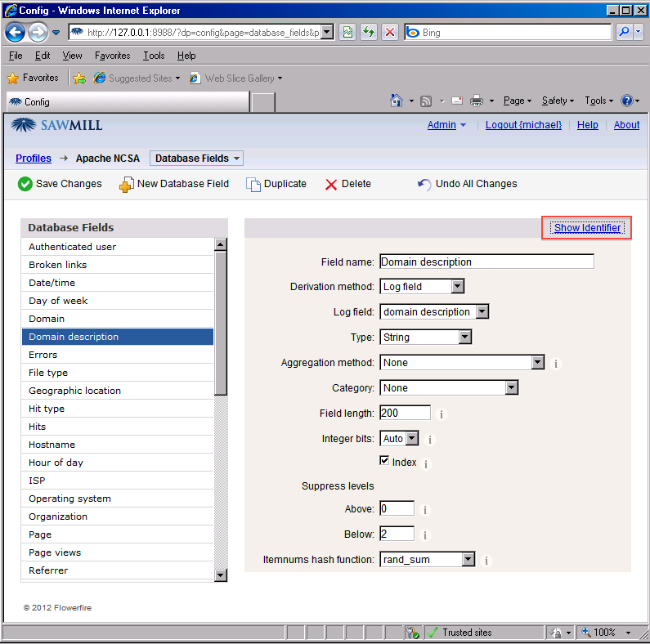Open the Favorites menu in menu bar
This screenshot has height=644, width=650.
click(112, 56)
